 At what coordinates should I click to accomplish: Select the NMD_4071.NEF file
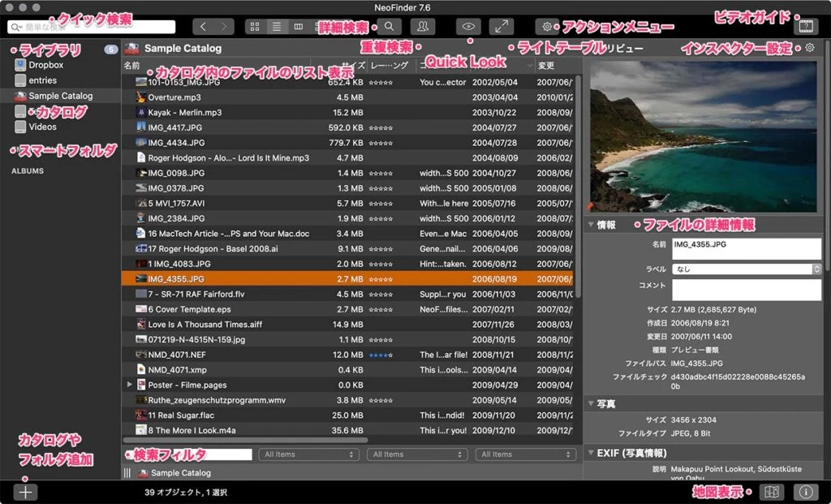347,355
